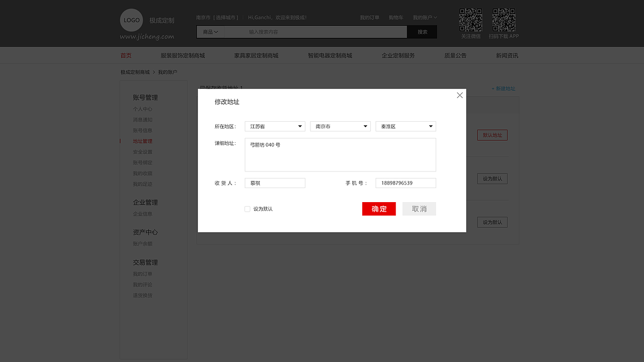644x362 pixels.
Task: Open the 秦淮区 district dropdown
Action: point(406,126)
